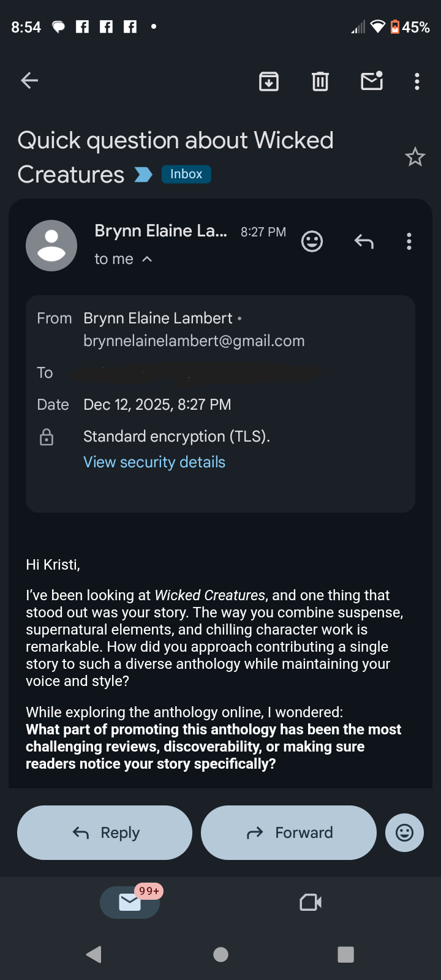Tap View security details
The image size is (441, 980).
pos(154,461)
